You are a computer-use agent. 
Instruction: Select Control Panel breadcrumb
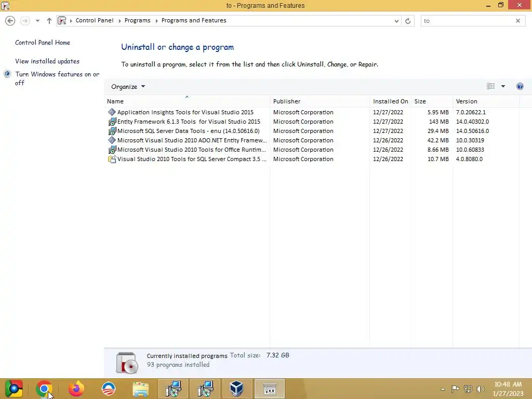pos(95,20)
